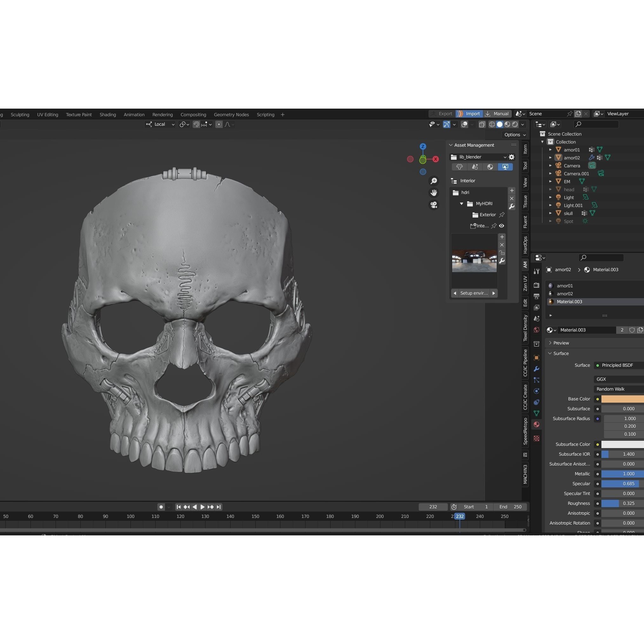The image size is (644, 644).
Task: Select the Render Properties camera icon
Action: [x=537, y=285]
